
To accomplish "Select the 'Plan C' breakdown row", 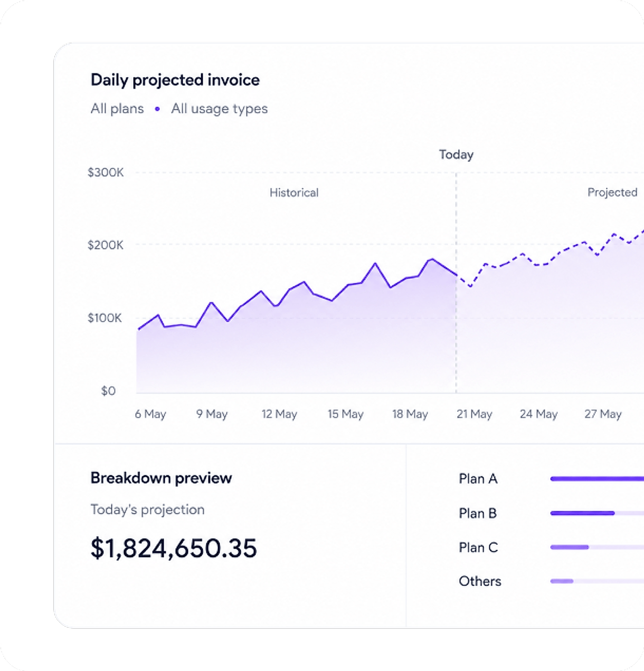I will (551, 548).
